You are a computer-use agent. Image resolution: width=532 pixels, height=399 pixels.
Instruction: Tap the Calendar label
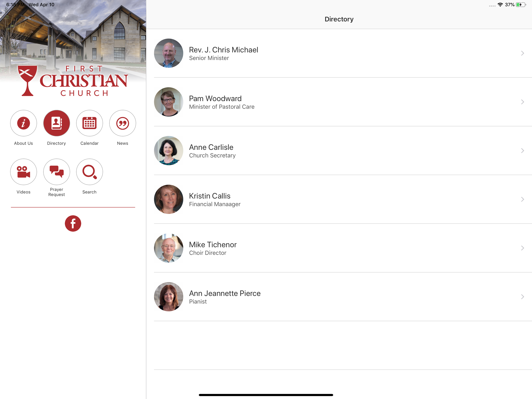[x=89, y=143]
